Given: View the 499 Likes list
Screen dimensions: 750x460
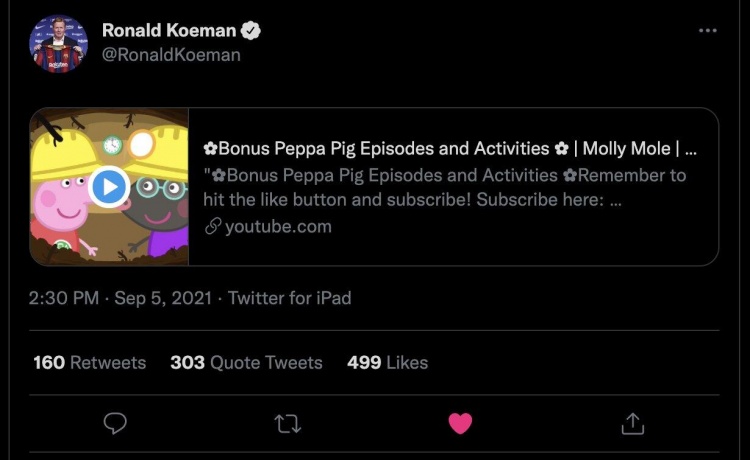Looking at the screenshot, I should pos(387,362).
